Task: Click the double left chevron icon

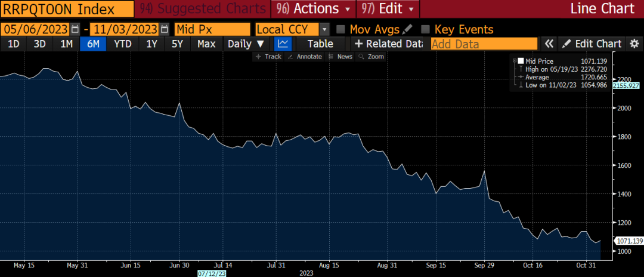Action: pyautogui.click(x=549, y=44)
